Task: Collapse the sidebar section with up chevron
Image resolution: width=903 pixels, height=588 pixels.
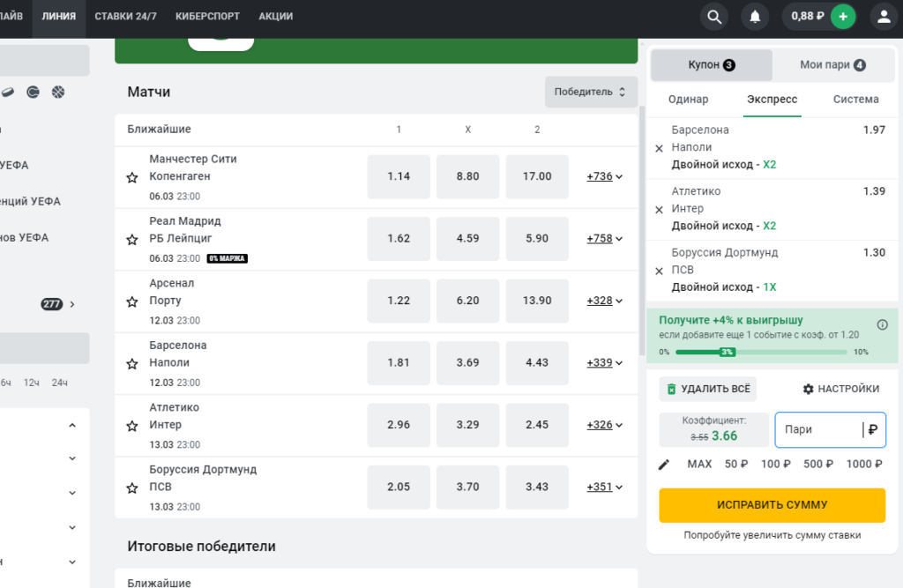Action: point(72,425)
